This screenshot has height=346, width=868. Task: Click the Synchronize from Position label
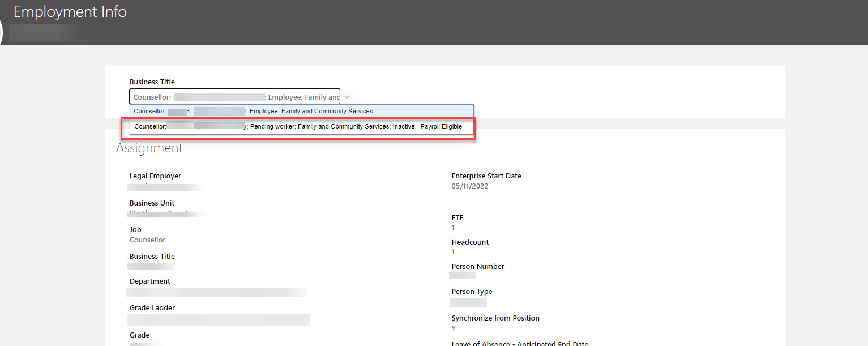click(x=495, y=318)
